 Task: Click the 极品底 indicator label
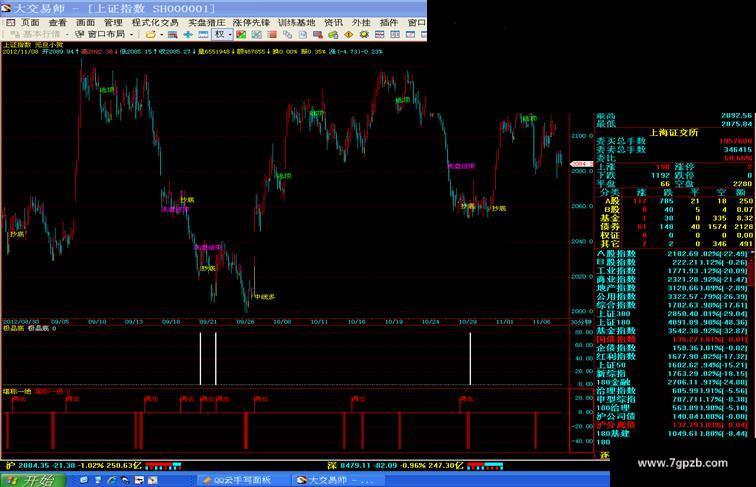pyautogui.click(x=13, y=328)
